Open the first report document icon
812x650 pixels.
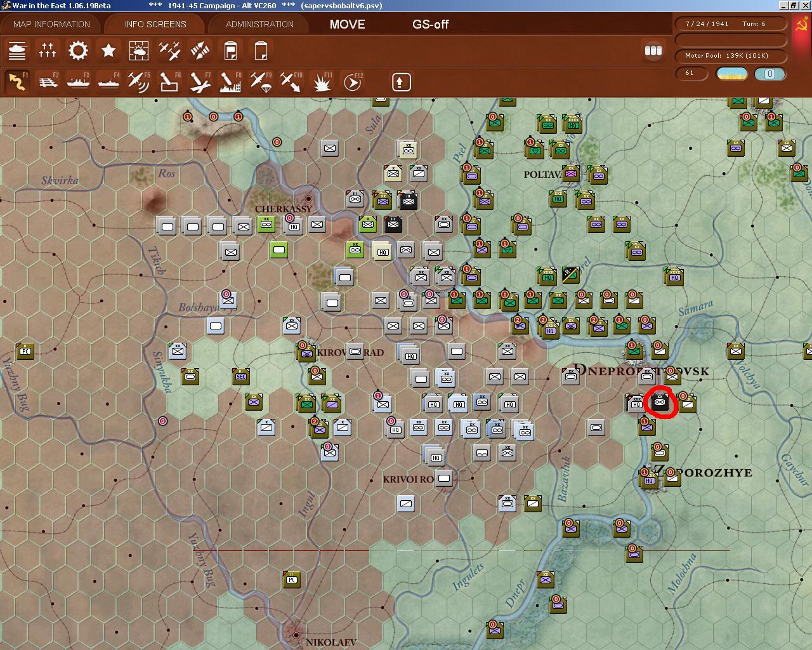[x=230, y=50]
